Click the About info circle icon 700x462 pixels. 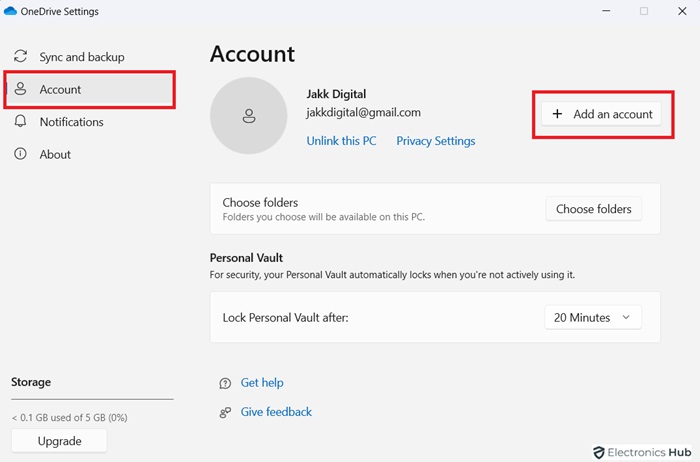pyautogui.click(x=21, y=154)
